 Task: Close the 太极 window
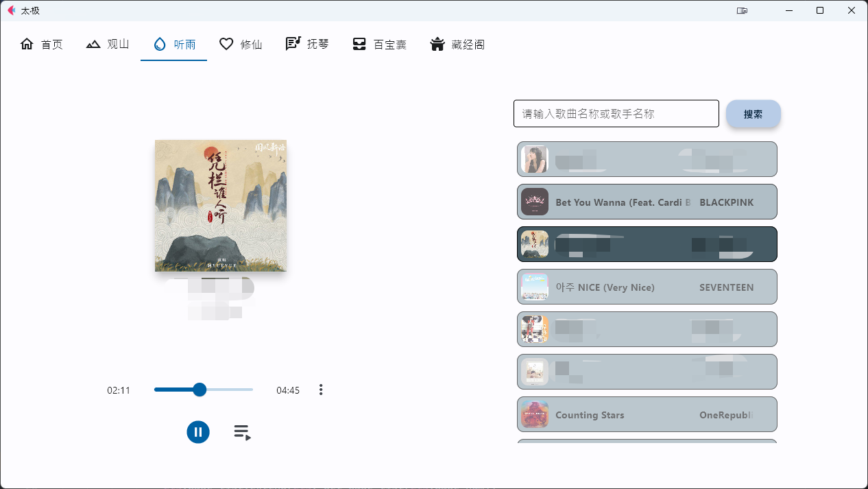tap(852, 10)
